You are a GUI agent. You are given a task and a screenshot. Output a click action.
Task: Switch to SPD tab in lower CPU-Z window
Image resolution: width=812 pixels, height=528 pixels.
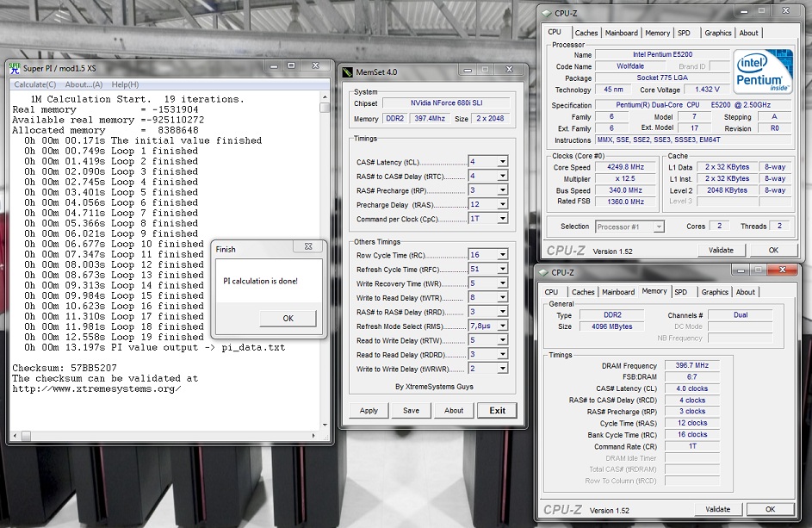681,292
